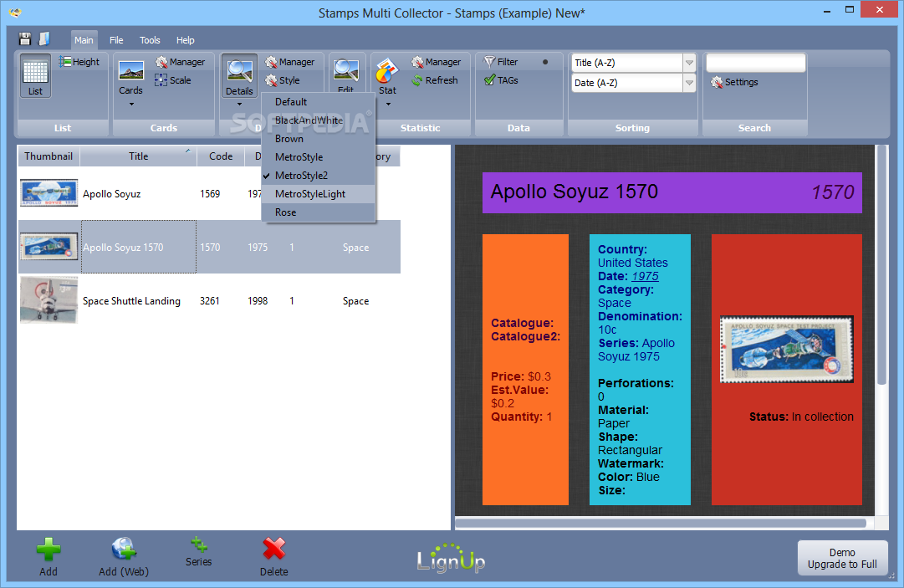Choose Default style from menu

click(x=319, y=102)
